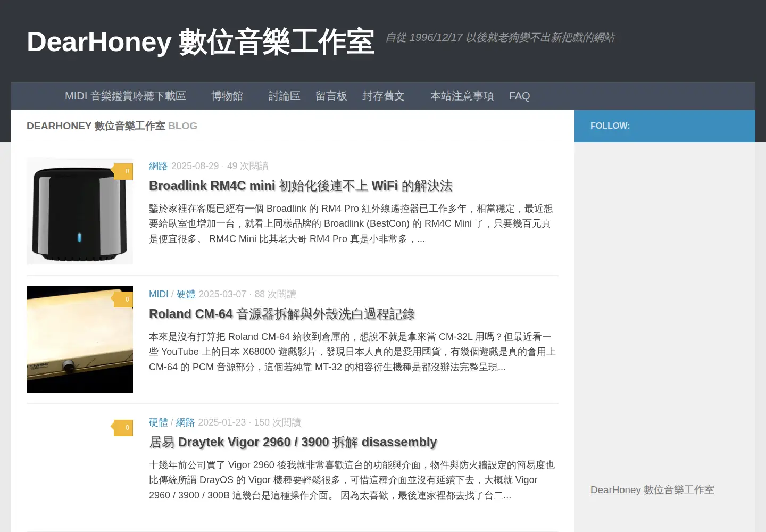Open the Broadlink RM4C mini black device thumbnail
This screenshot has height=532, width=766.
[80, 211]
